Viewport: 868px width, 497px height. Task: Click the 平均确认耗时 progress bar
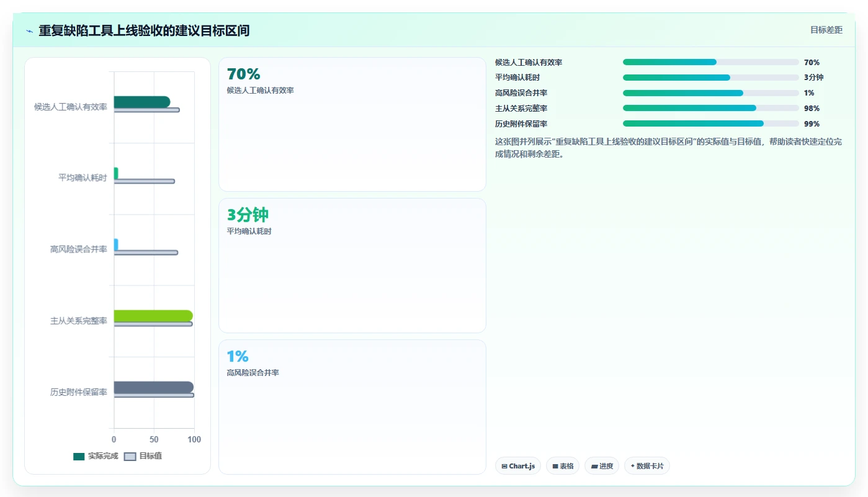[x=710, y=78]
